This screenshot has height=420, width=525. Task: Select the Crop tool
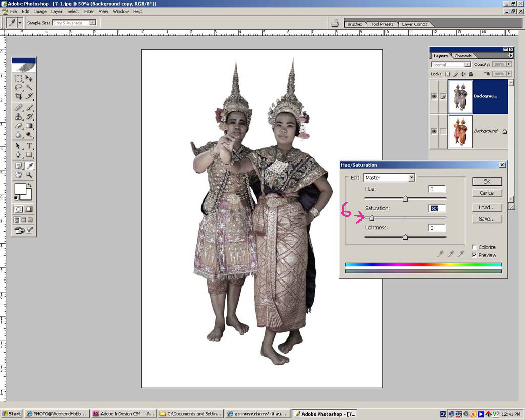(18, 96)
